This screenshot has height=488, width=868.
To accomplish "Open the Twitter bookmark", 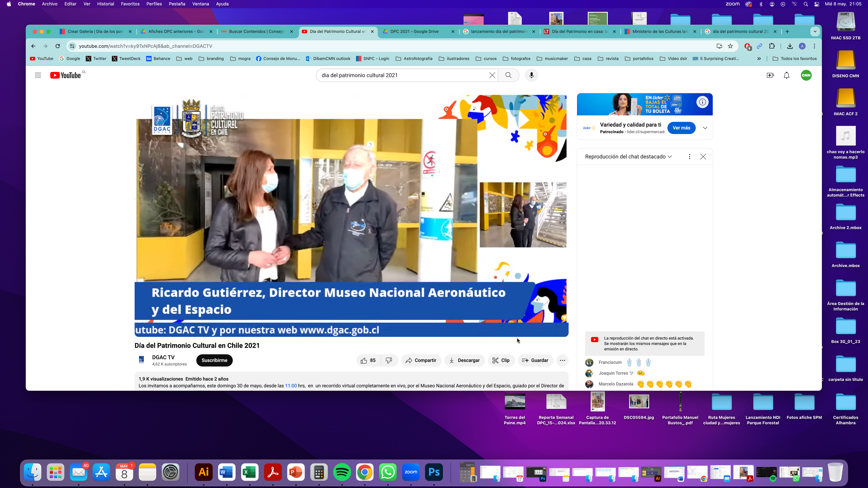I will (96, 59).
